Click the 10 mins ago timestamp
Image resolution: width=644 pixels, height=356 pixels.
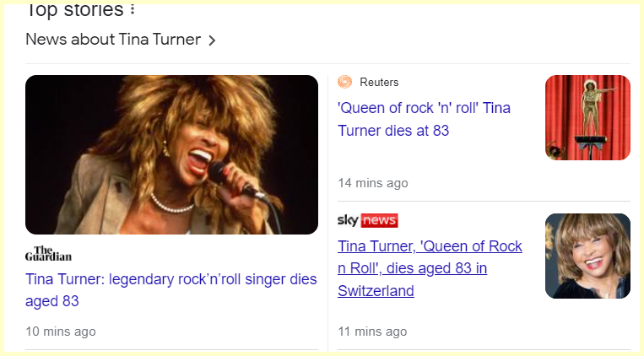coord(61,332)
